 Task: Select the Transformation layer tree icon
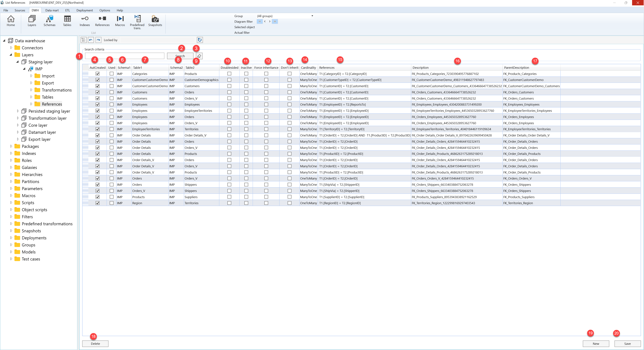pyautogui.click(x=24, y=118)
